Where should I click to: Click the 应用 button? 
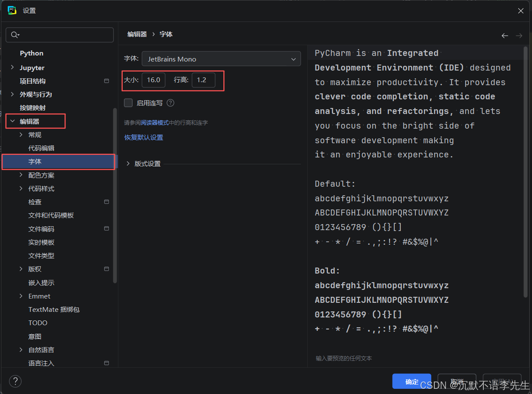(x=502, y=382)
